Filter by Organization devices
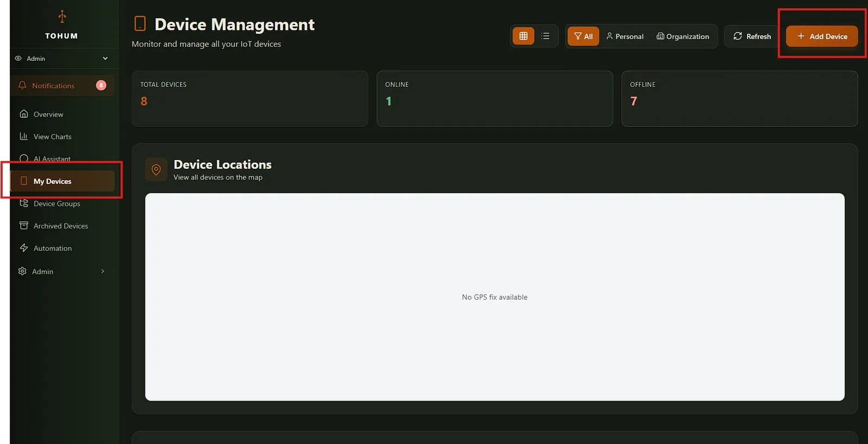This screenshot has height=444, width=868. coord(682,36)
